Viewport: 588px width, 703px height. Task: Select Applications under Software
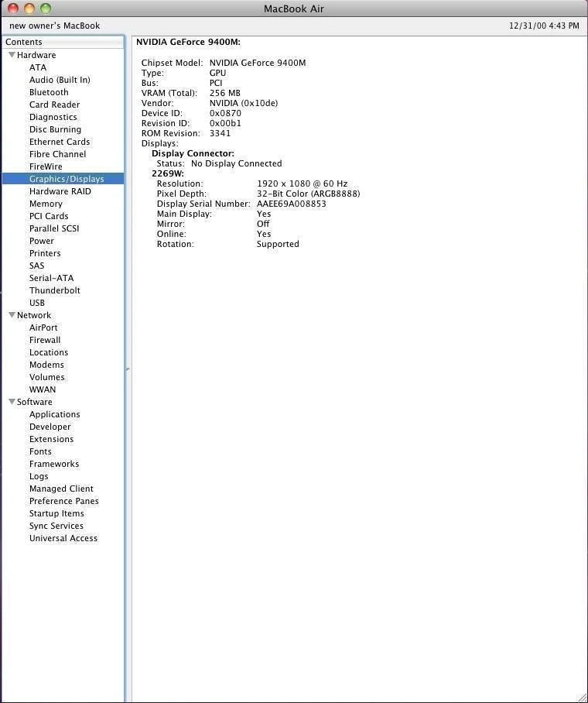click(x=54, y=414)
